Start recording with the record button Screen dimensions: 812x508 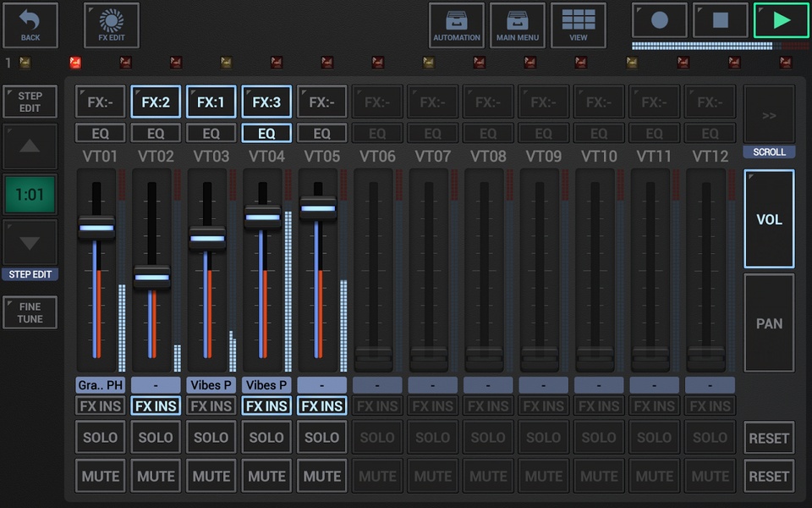click(659, 20)
